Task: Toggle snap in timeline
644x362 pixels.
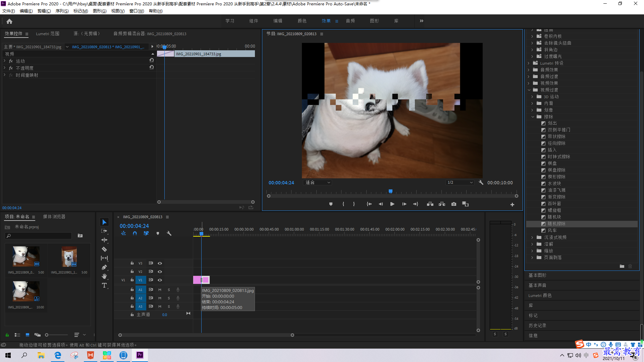Action: (x=135, y=233)
